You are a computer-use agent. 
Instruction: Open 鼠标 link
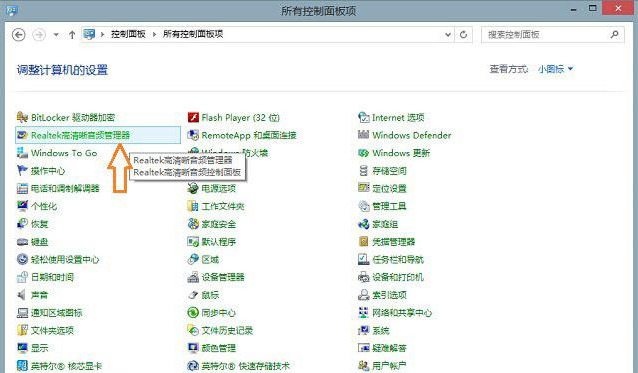click(x=210, y=295)
